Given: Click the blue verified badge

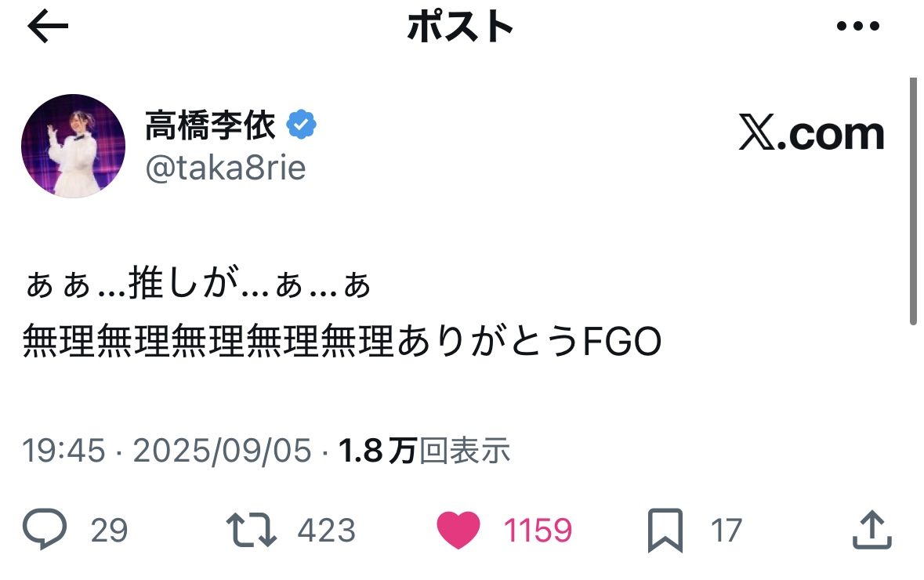Looking at the screenshot, I should pos(301,125).
